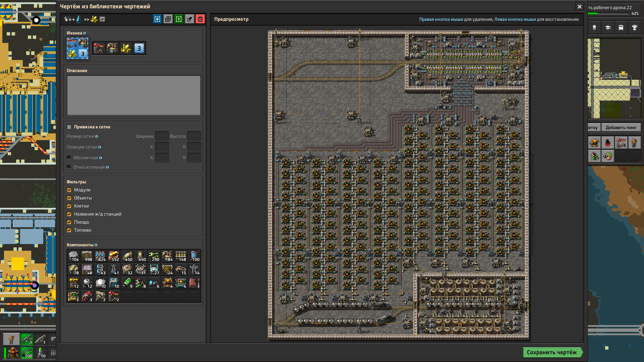Screen dimensions: 644x362
Task: Click the Правая кнопка мыши hint text
Action: 441,19
